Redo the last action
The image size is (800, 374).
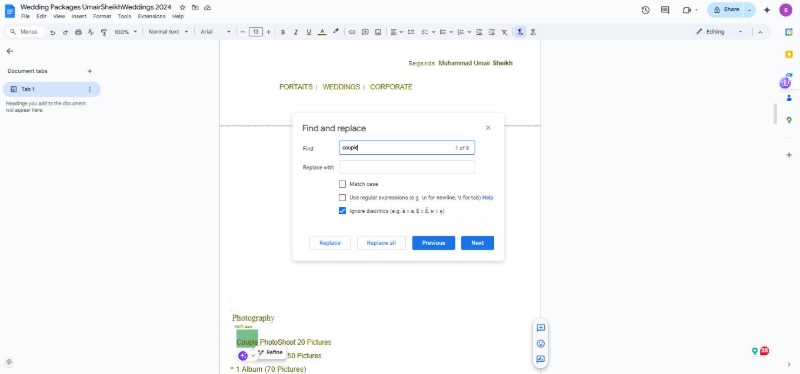(x=65, y=32)
